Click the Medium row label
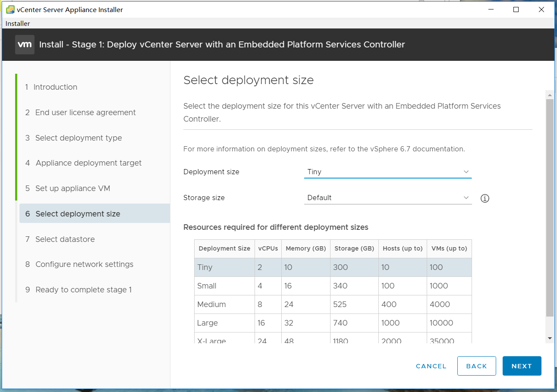Image resolution: width=557 pixels, height=392 pixels. (x=211, y=304)
